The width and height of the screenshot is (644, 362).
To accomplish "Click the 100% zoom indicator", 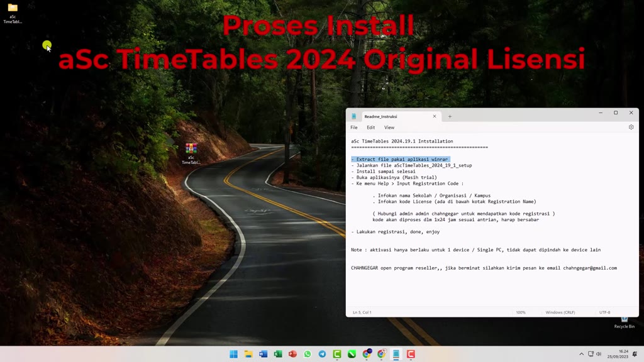I will 521,311.
